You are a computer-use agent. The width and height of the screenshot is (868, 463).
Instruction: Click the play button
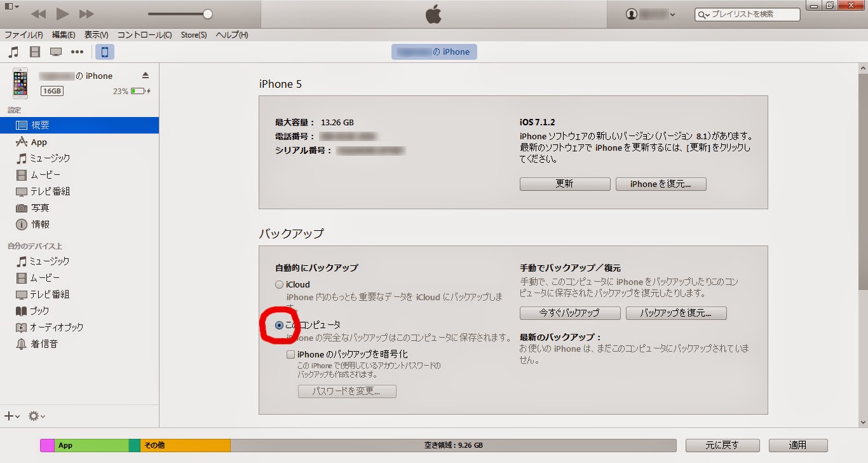pos(62,14)
